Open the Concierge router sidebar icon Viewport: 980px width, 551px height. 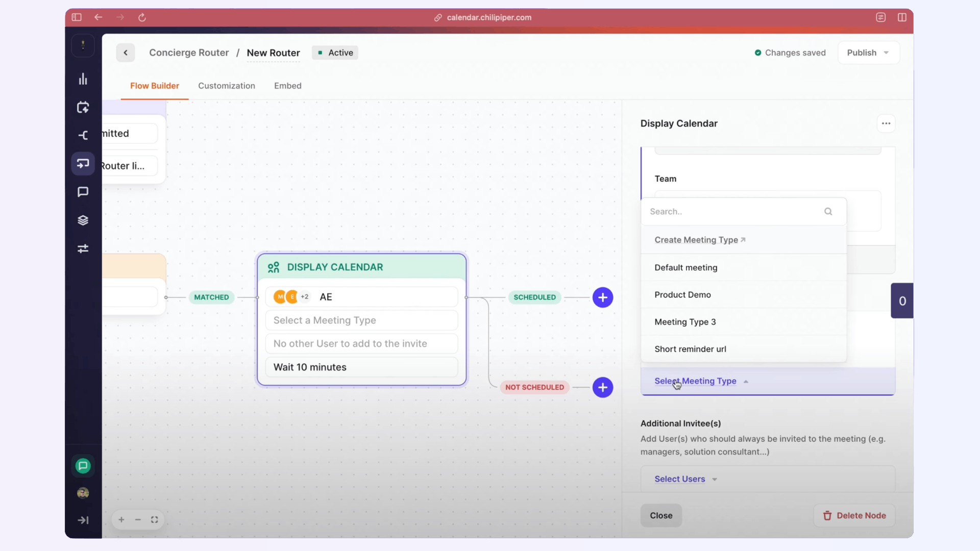83,164
